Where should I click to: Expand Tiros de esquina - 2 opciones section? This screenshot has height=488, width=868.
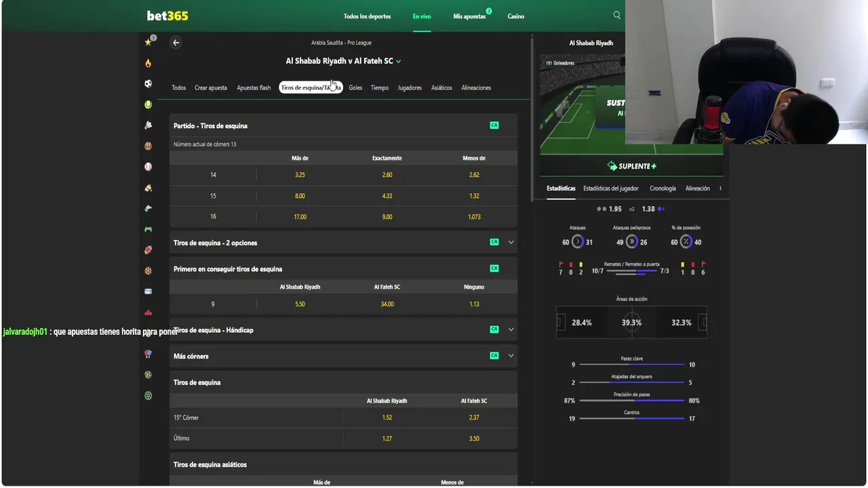(511, 242)
